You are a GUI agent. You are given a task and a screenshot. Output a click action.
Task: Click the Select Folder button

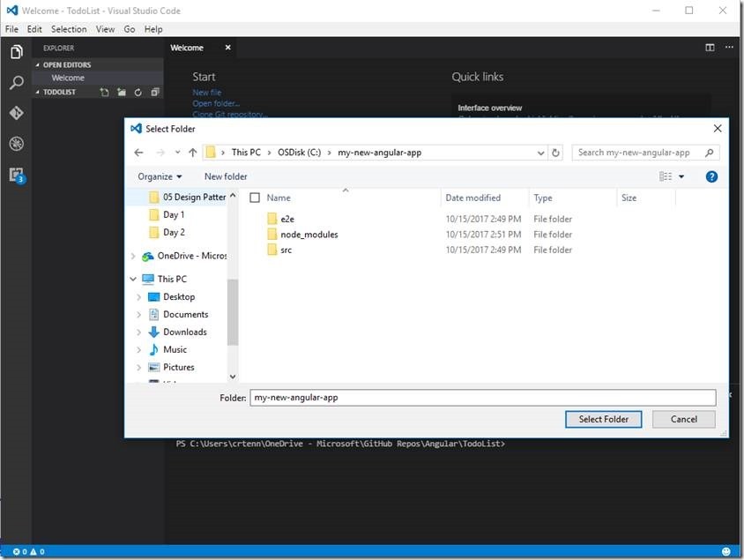click(603, 419)
